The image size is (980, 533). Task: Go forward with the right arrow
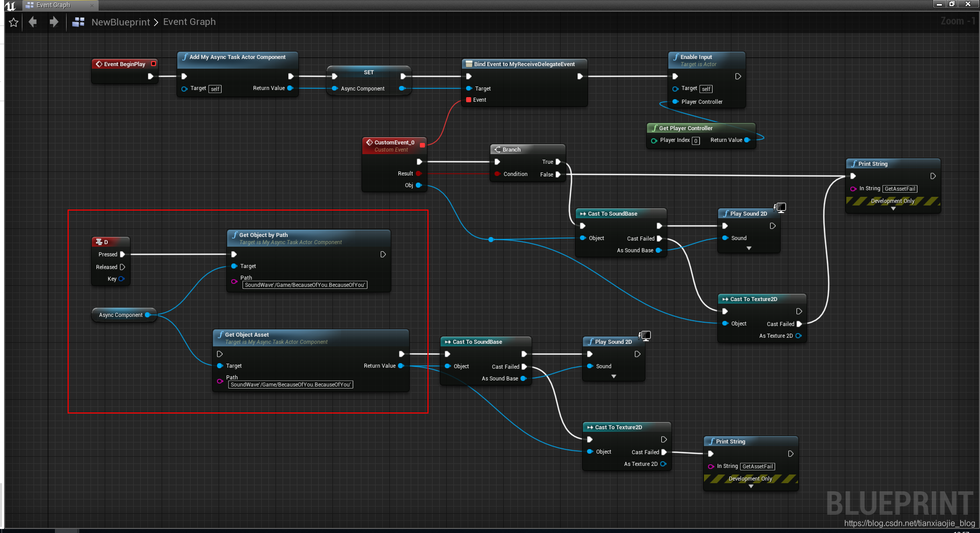[x=54, y=22]
